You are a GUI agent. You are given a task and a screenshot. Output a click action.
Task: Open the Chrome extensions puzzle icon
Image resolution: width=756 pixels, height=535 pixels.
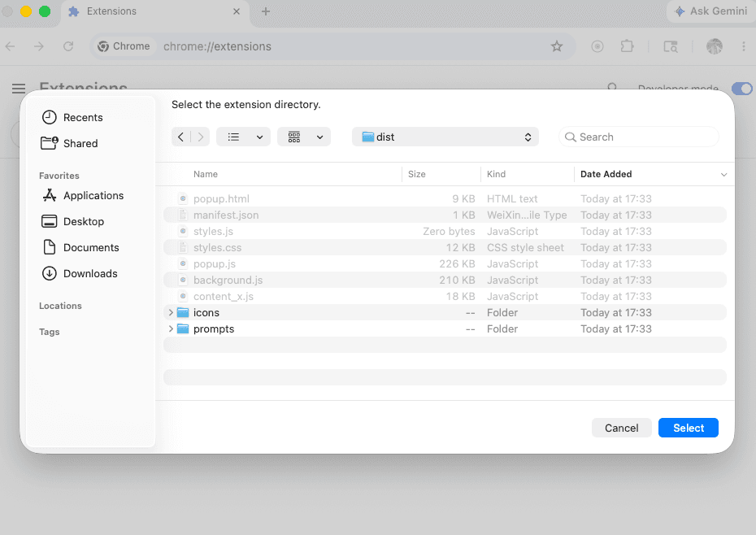click(627, 46)
